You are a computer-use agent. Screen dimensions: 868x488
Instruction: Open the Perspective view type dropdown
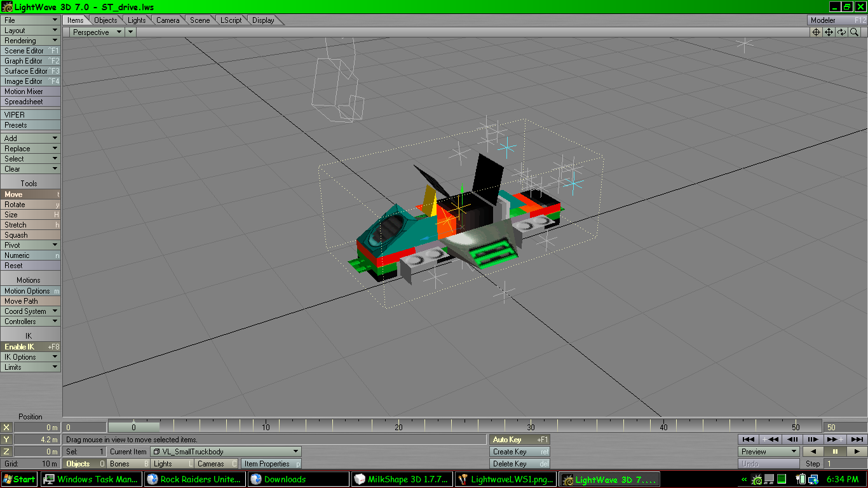pyautogui.click(x=97, y=32)
